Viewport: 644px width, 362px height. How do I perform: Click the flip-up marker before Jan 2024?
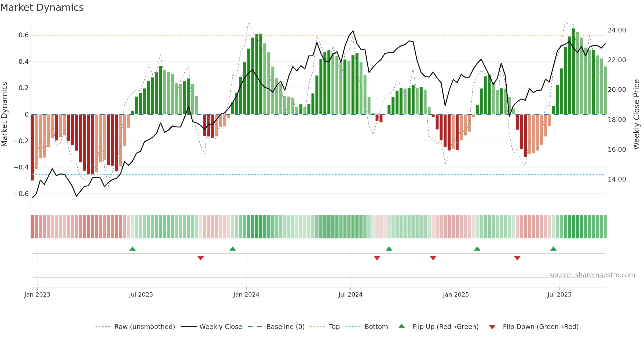233,249
